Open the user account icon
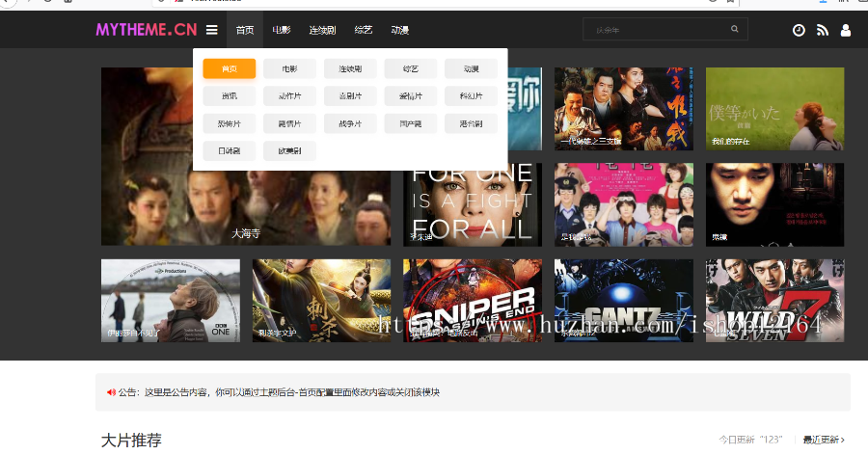 pos(845,31)
